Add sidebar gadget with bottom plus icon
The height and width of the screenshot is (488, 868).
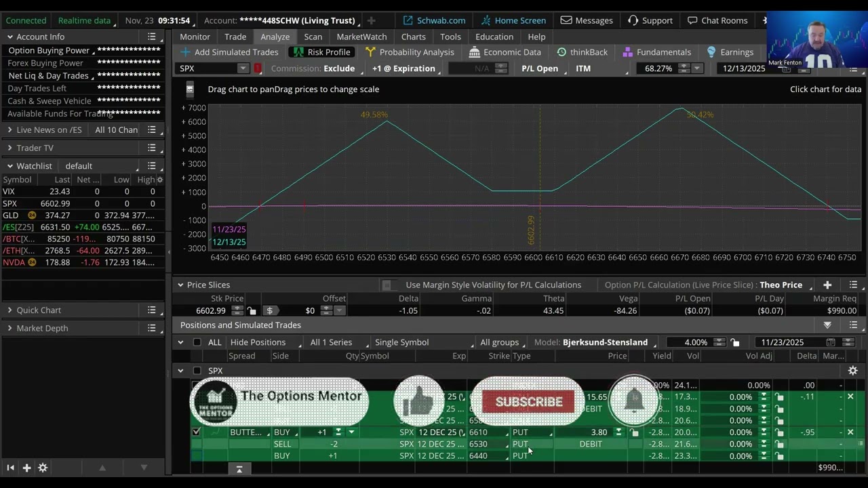[26, 468]
